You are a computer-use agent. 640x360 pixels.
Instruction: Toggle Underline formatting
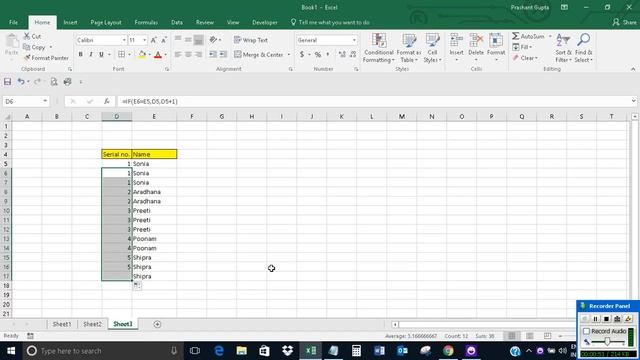click(101, 54)
